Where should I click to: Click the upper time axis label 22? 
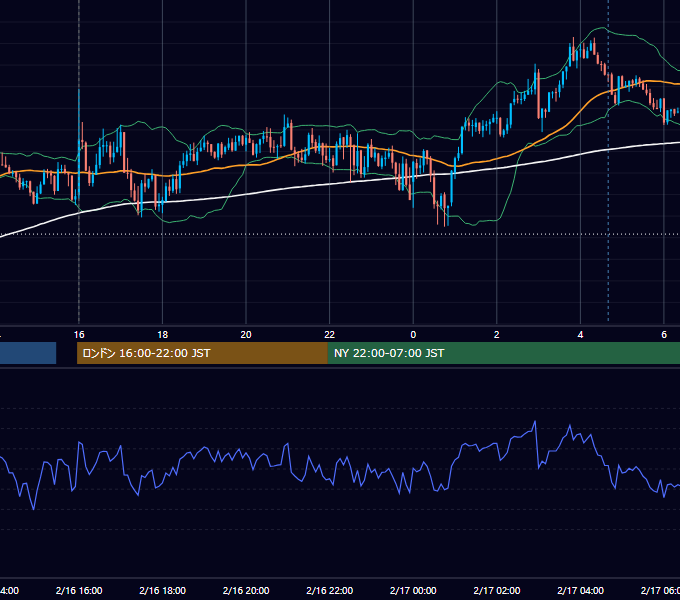(x=330, y=335)
